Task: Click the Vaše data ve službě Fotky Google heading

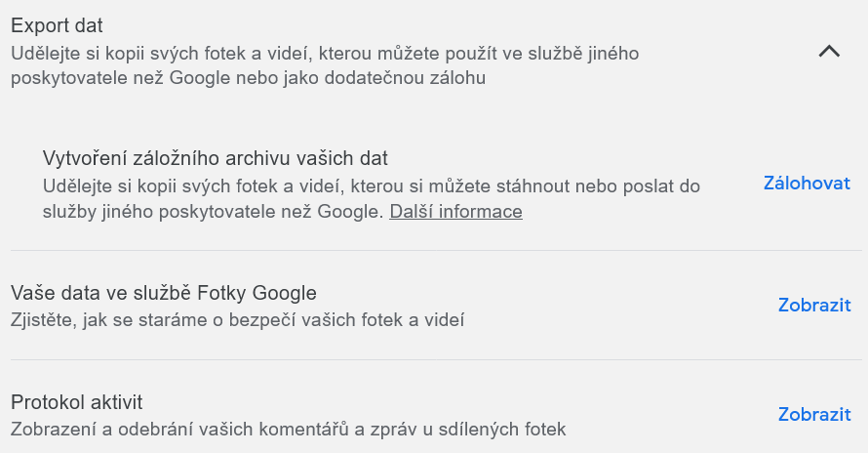Action: [x=163, y=293]
